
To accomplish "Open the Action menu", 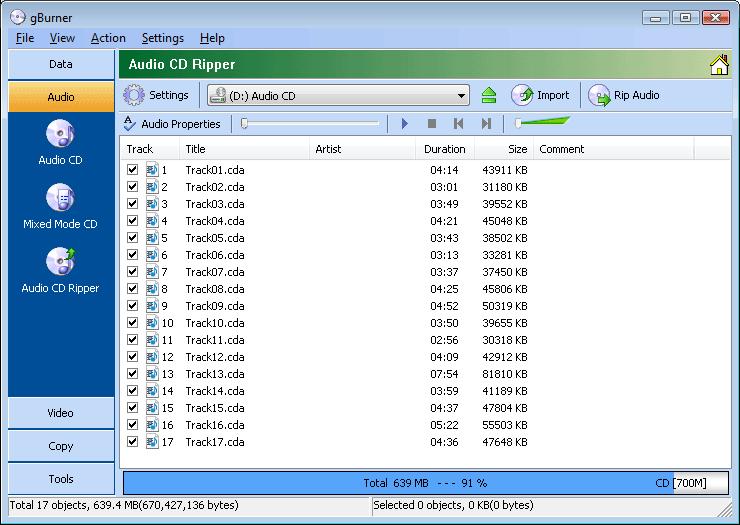I will 108,38.
